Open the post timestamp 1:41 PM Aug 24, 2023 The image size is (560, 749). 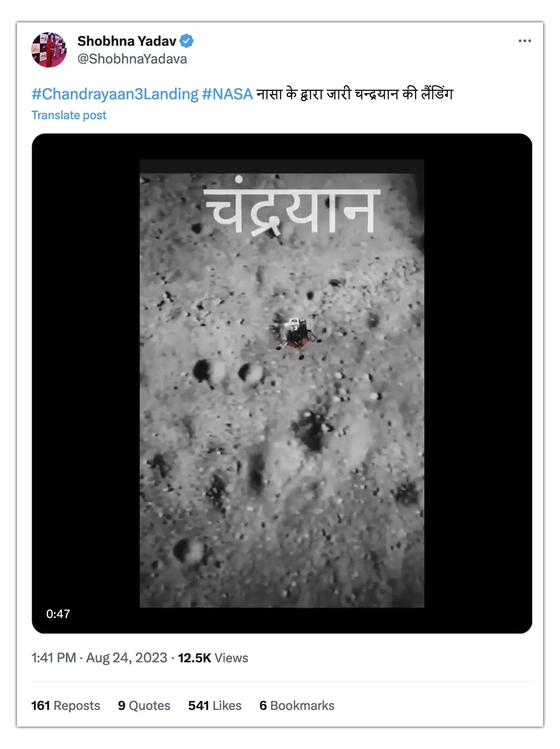(x=99, y=658)
